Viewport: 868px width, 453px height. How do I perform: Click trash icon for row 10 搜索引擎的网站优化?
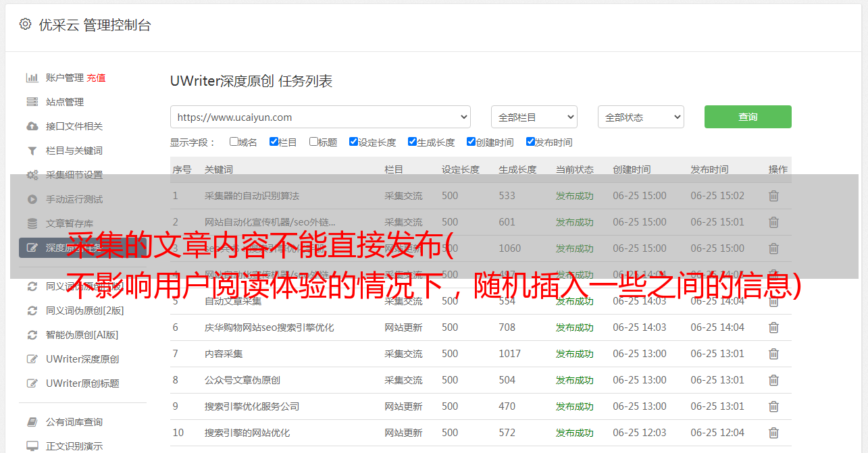773,433
